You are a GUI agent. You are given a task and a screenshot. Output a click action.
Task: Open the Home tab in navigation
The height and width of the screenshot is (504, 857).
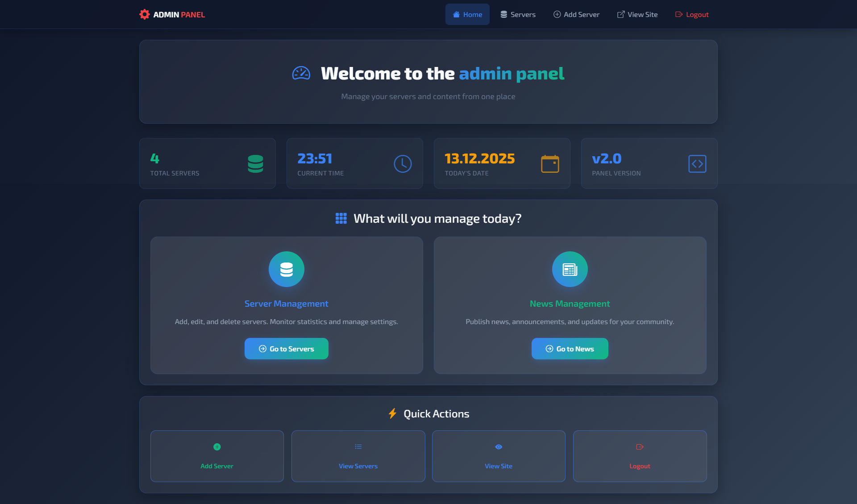point(467,14)
